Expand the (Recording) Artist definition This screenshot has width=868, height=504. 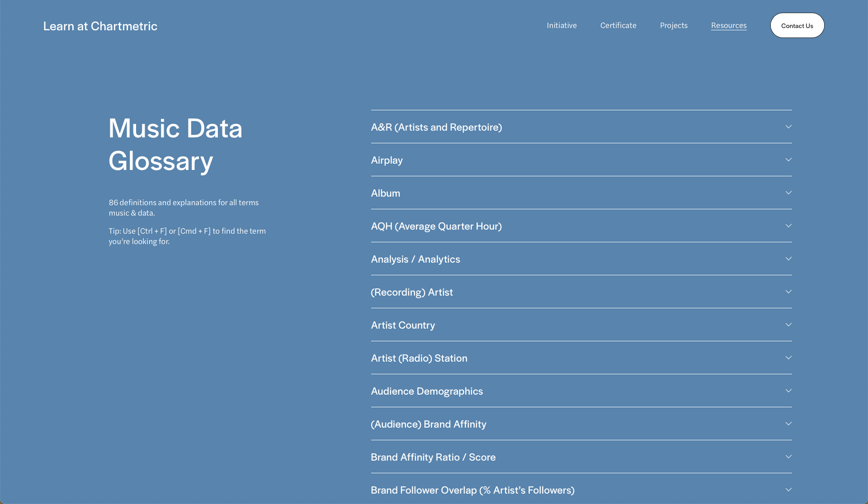[x=411, y=292]
